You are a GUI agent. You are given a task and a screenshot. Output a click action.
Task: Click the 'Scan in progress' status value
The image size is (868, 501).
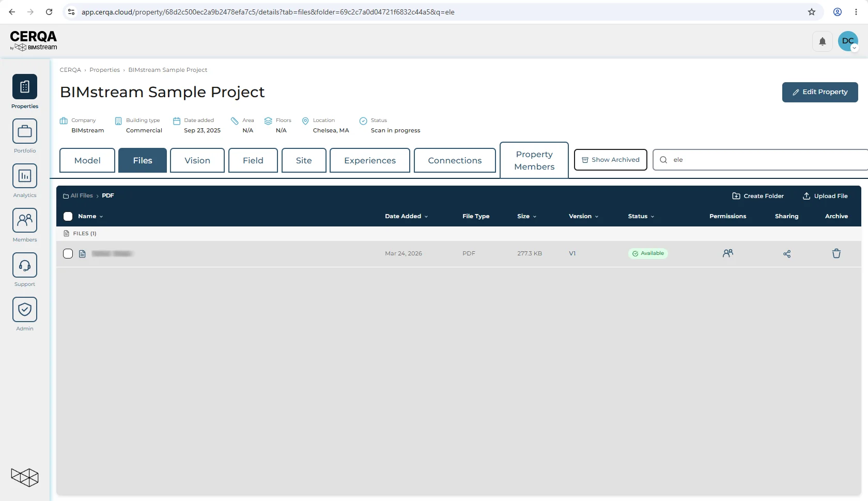point(395,130)
